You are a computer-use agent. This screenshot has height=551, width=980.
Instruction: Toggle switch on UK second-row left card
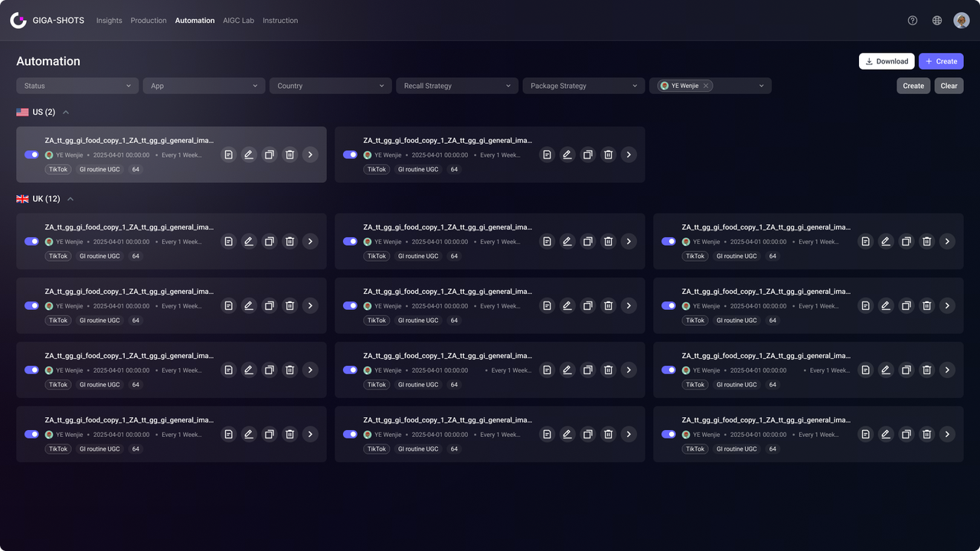[x=31, y=305]
